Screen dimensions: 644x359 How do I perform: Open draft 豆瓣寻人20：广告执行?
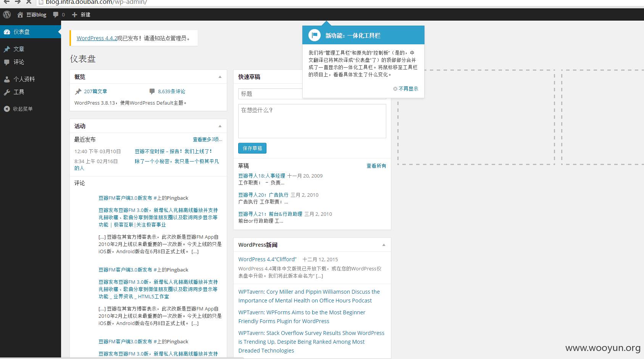coord(263,195)
